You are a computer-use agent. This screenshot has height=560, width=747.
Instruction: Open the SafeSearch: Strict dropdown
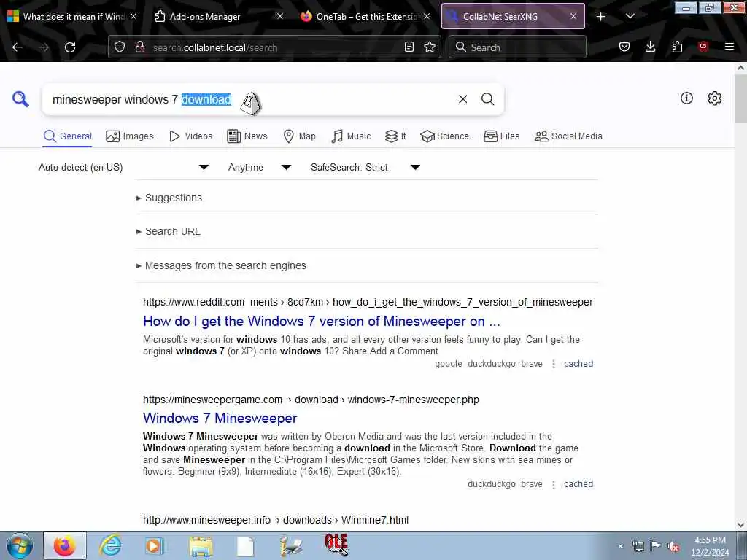coord(365,167)
